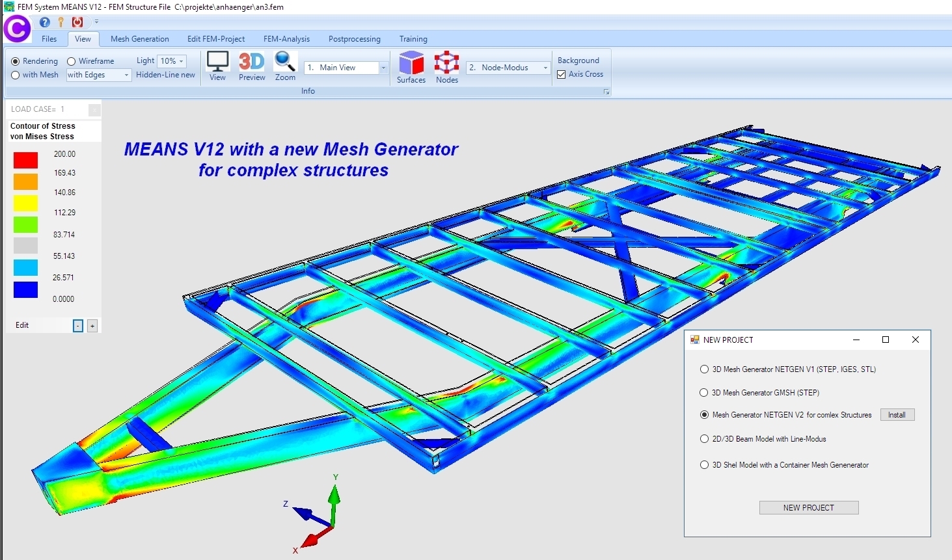Viewport: 952px width, 560px height.
Task: Click the Background label button
Action: (x=578, y=60)
